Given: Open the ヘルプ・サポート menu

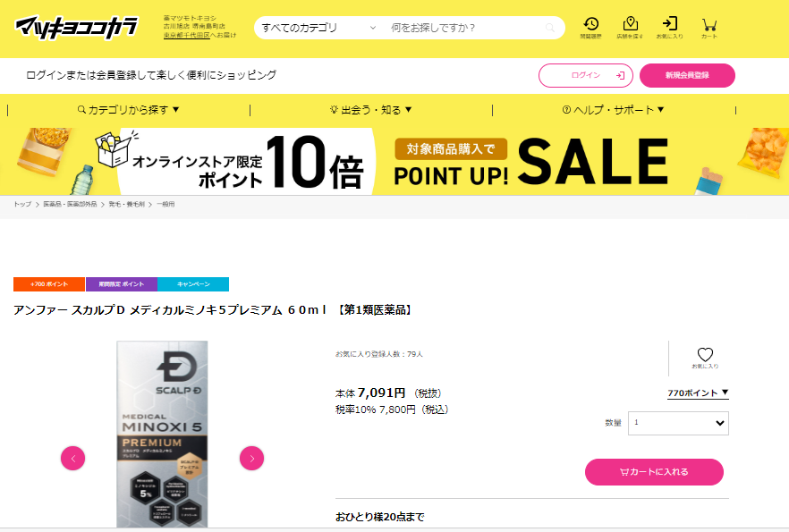Looking at the screenshot, I should point(614,110).
